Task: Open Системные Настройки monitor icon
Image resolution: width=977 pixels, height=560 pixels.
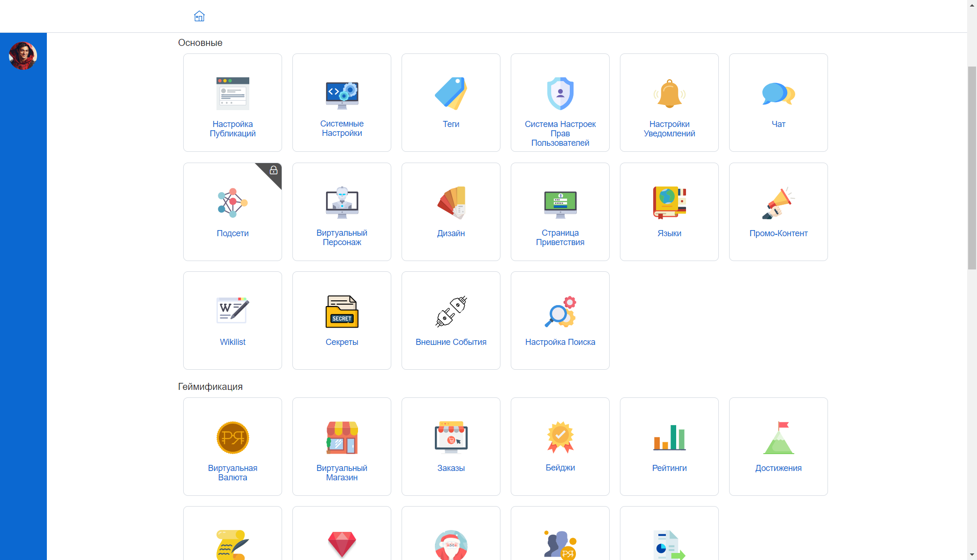Action: pos(342,94)
